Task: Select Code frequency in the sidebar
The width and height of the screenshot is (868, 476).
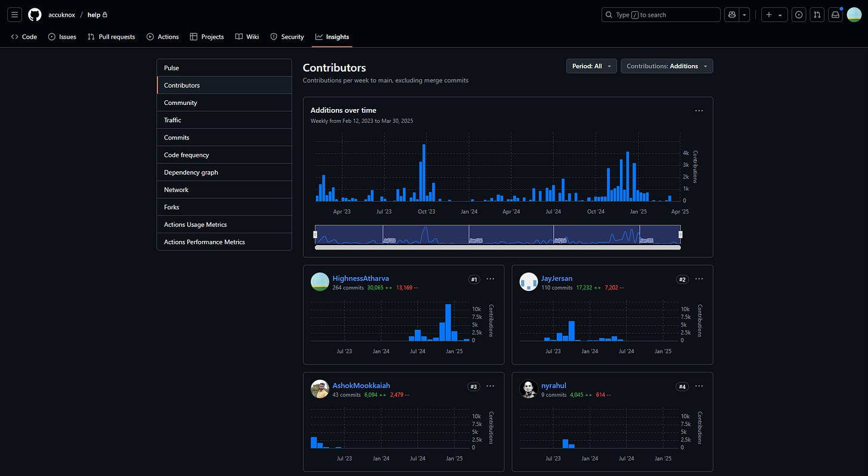Action: pos(224,154)
